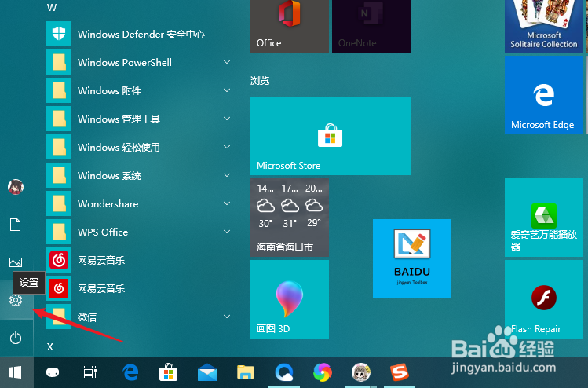Launch the 画图 3D tile
Image resolution: width=588 pixels, height=388 pixels.
click(x=290, y=299)
